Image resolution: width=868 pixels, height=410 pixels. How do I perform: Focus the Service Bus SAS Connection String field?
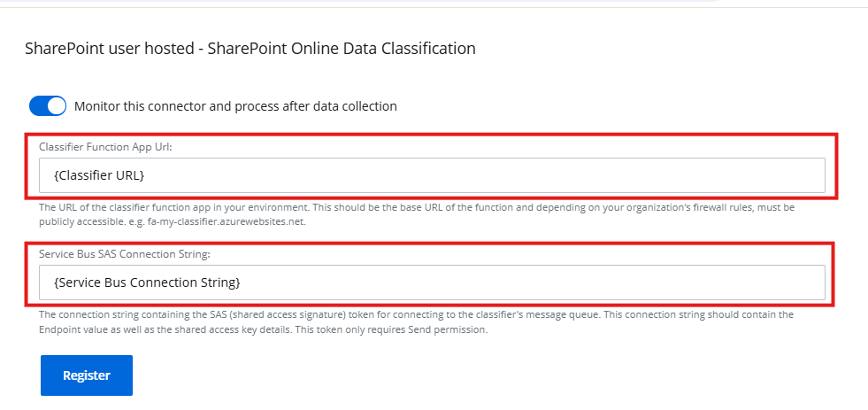[x=432, y=282]
